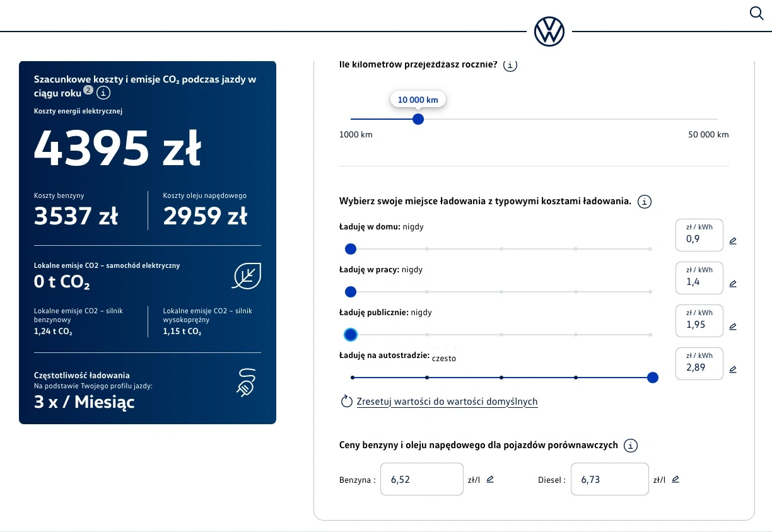The image size is (772, 532).
Task: Click info icon for petrol and diesel prices
Action: 630,446
